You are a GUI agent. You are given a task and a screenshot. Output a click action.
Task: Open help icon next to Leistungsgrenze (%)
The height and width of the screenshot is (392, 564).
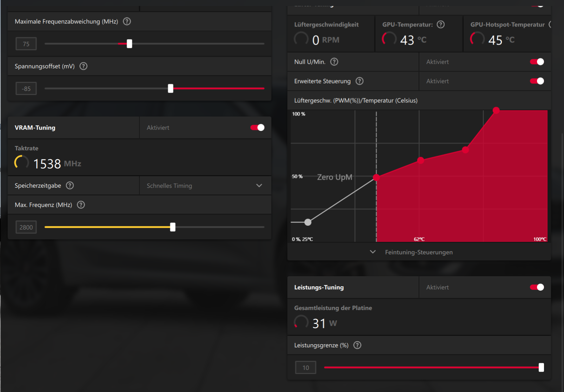coord(357,345)
